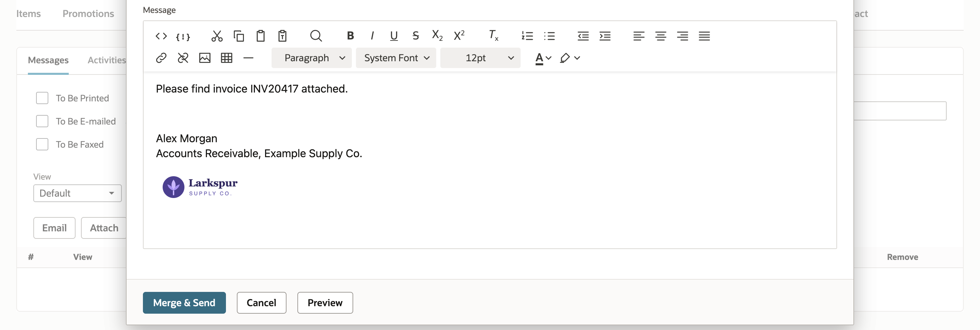Viewport: 980px width, 330px height.
Task: Open the 12pt font size dropdown
Action: pos(480,58)
